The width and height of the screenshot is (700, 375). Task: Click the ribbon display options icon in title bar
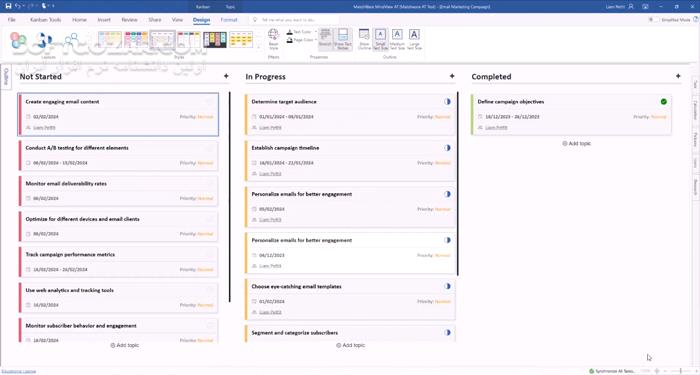point(645,6)
